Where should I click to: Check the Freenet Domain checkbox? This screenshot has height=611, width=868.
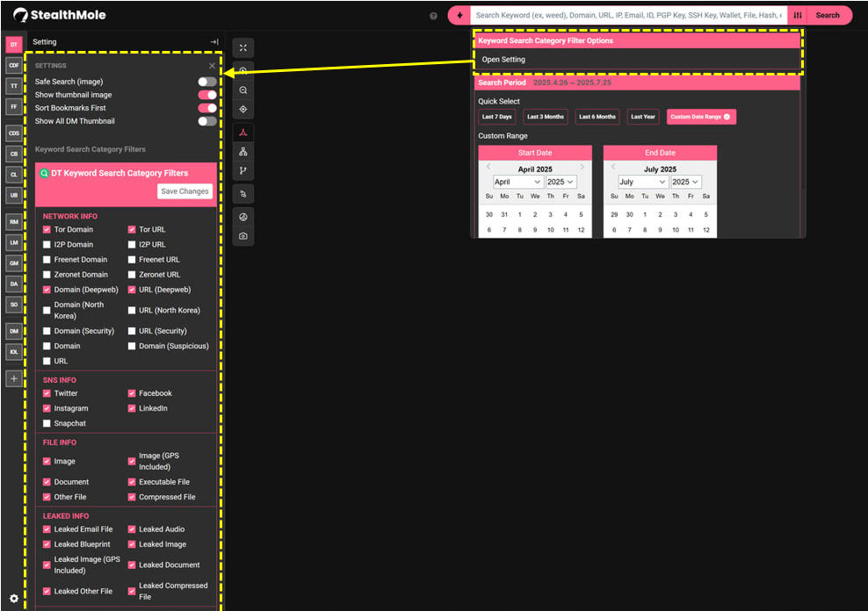[47, 259]
